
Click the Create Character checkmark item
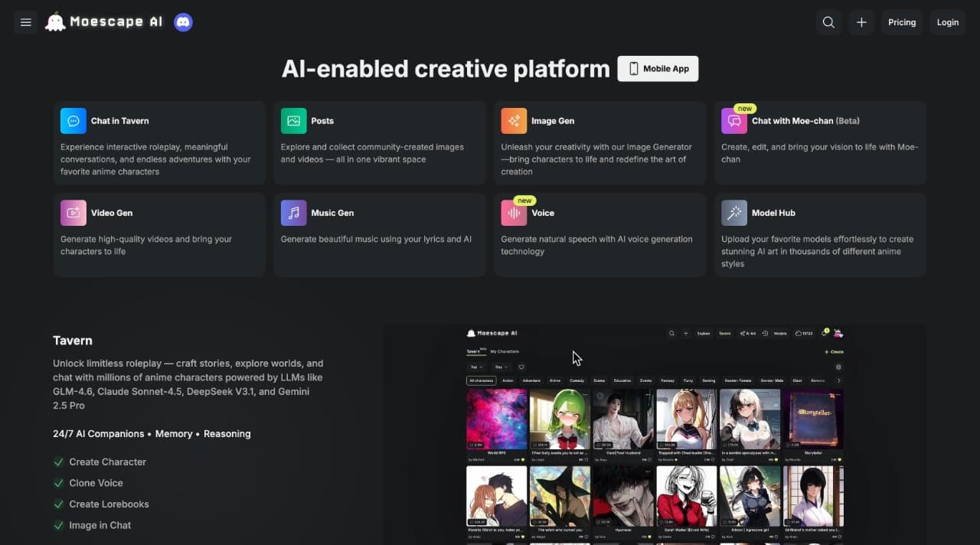click(x=100, y=462)
